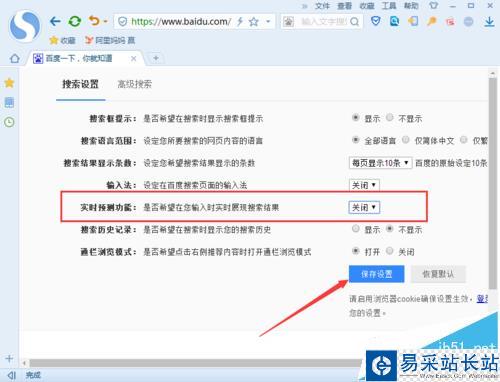Screen dimensions: 500x382
Task: Click the orange undo-close-tab arrow icon
Action: pos(94,21)
